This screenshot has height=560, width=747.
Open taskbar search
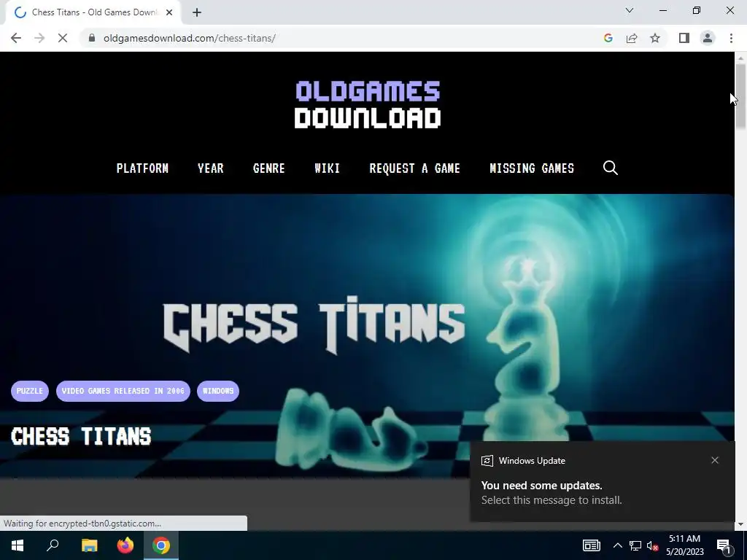click(53, 545)
